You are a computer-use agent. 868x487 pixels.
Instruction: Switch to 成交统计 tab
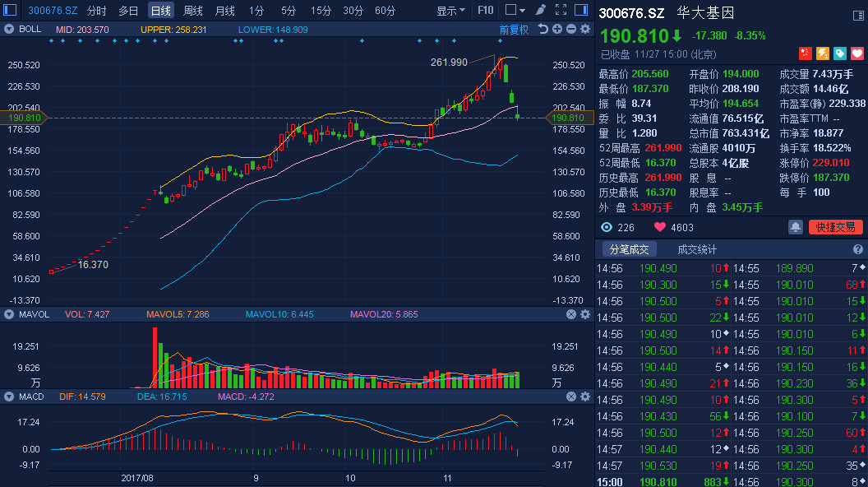pyautogui.click(x=697, y=249)
